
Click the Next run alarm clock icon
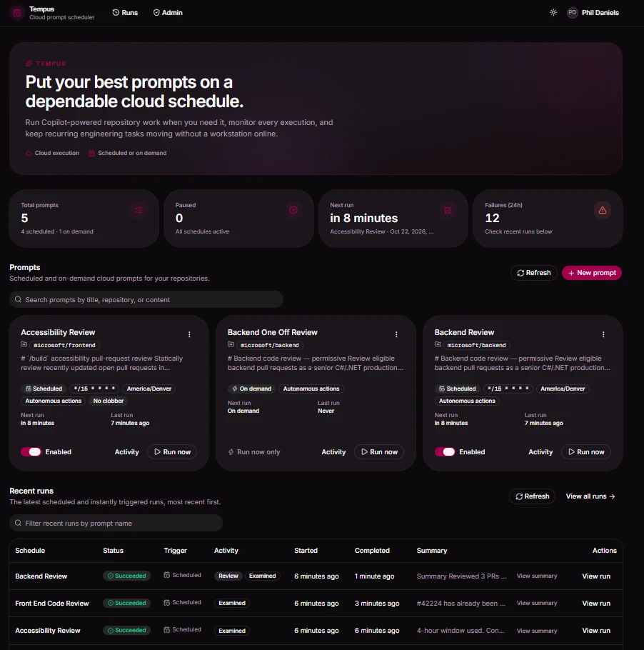(448, 210)
